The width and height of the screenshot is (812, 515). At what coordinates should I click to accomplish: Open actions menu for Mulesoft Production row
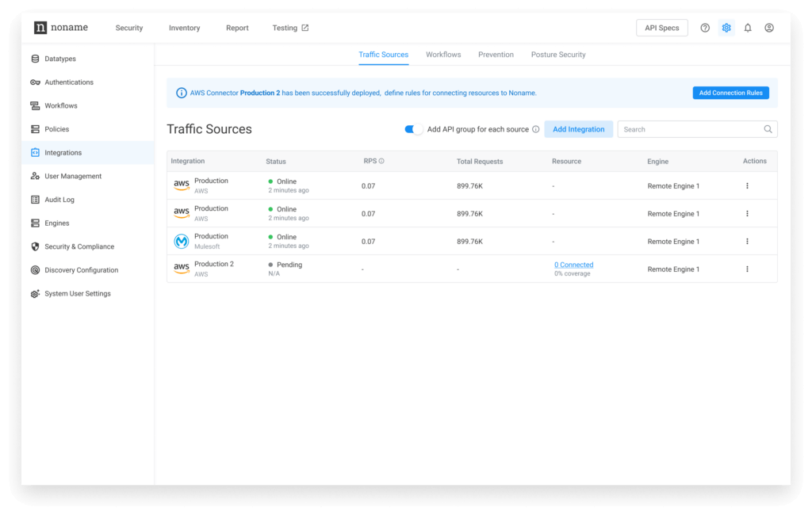coord(747,242)
